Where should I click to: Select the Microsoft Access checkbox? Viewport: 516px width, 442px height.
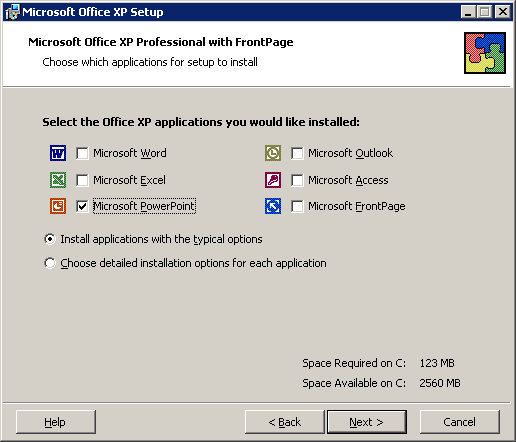pyautogui.click(x=297, y=180)
